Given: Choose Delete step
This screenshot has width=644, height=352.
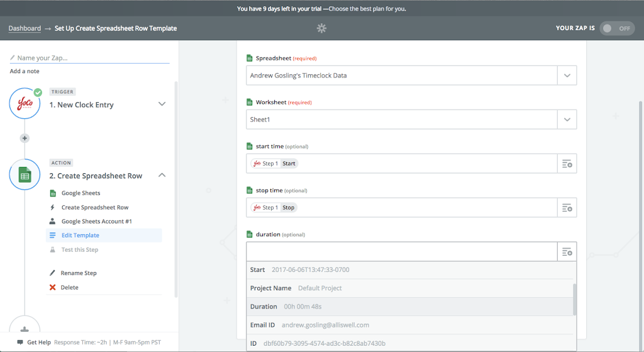Looking at the screenshot, I should point(69,287).
